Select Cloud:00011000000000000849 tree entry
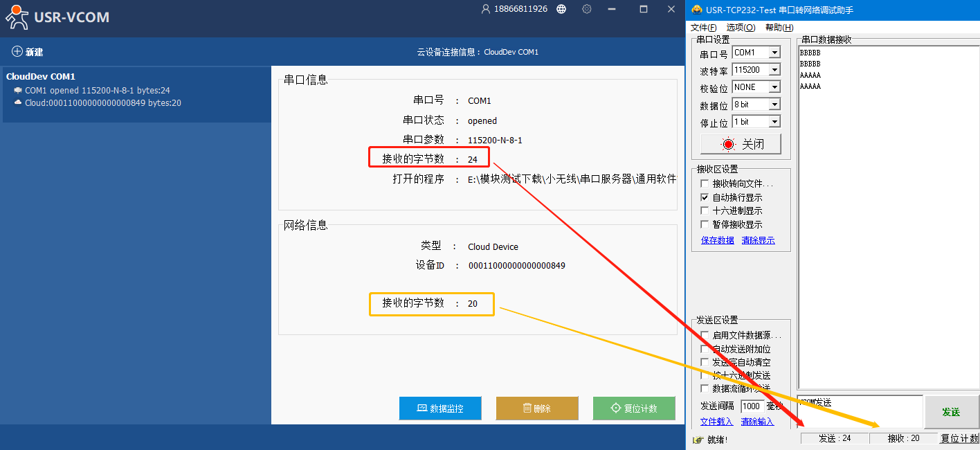Screen dimensions: 980x450 click(x=102, y=103)
